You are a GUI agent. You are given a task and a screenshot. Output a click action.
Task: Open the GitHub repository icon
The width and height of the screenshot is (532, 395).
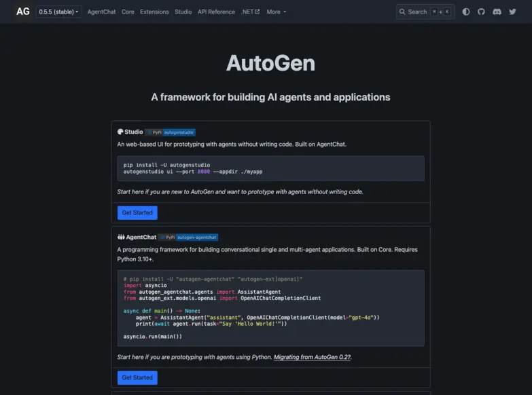481,12
